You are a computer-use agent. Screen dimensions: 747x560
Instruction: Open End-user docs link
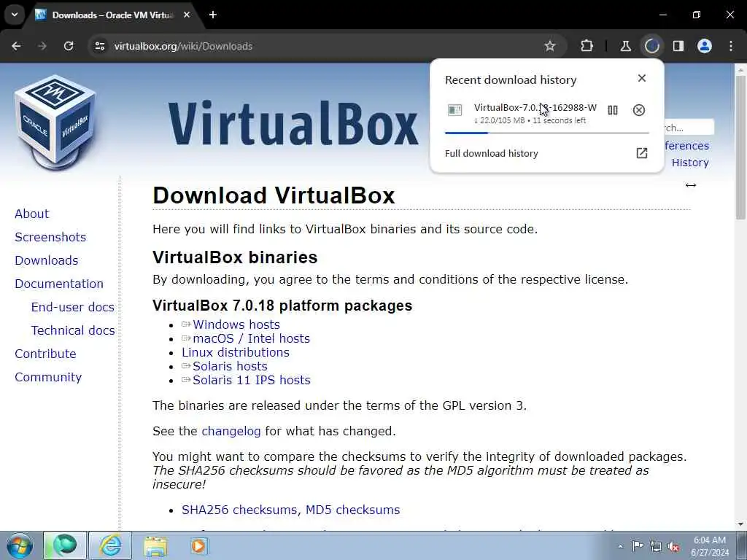pyautogui.click(x=73, y=307)
